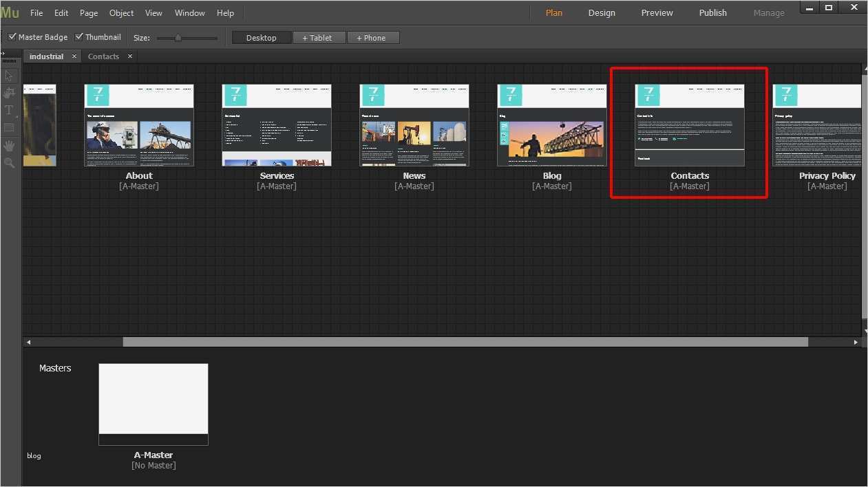Screen dimensions: 868x487
Task: Select the Hand tool
Action: click(x=9, y=145)
